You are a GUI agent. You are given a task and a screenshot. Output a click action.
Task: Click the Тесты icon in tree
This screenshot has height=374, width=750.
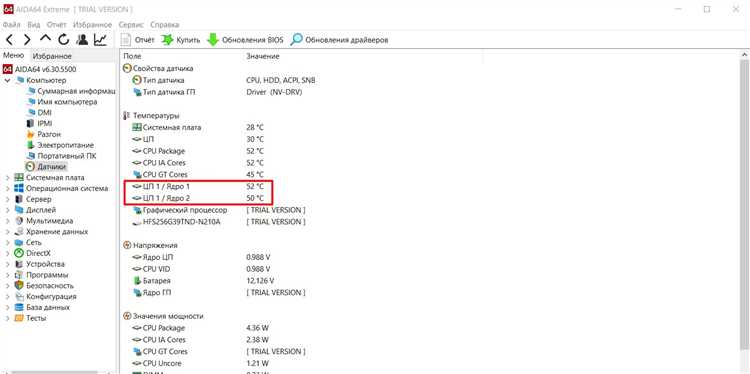click(x=19, y=318)
